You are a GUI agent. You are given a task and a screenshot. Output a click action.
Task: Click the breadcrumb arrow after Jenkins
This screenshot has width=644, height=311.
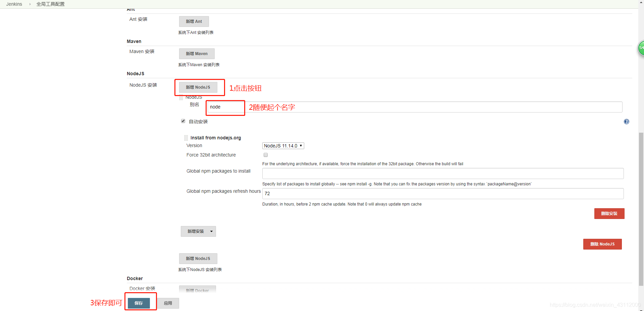point(30,4)
